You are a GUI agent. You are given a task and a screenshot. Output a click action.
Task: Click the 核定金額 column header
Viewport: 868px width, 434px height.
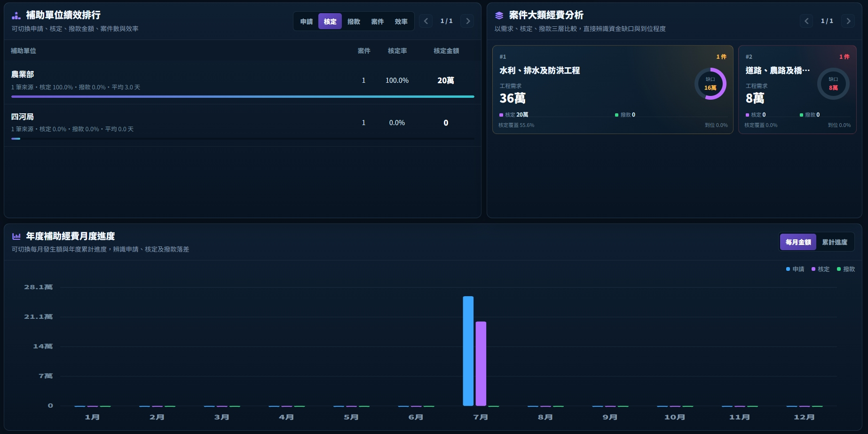pyautogui.click(x=446, y=51)
